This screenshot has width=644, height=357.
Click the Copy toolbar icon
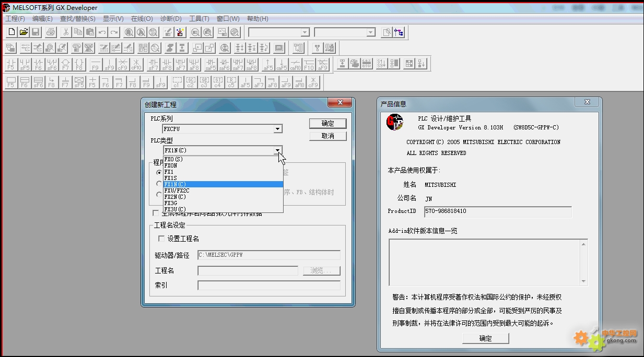coord(78,32)
